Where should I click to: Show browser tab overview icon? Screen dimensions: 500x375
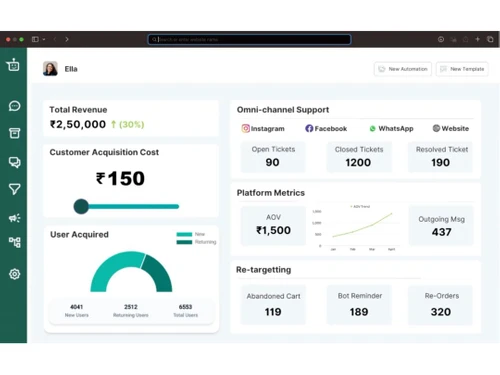(x=490, y=39)
